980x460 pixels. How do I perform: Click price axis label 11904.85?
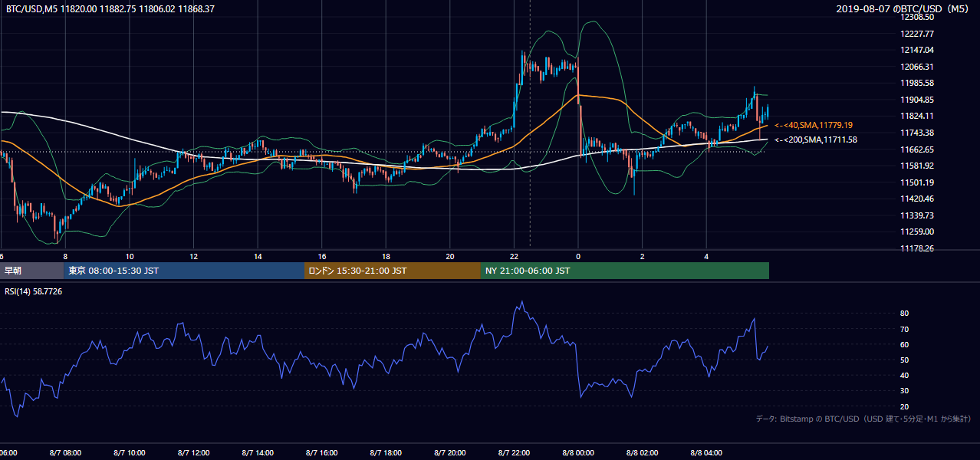pyautogui.click(x=917, y=100)
